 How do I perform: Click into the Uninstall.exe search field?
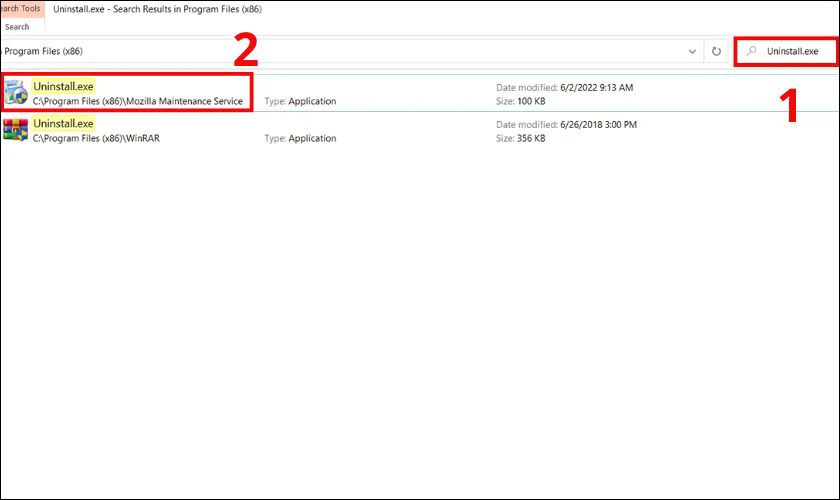pos(786,51)
